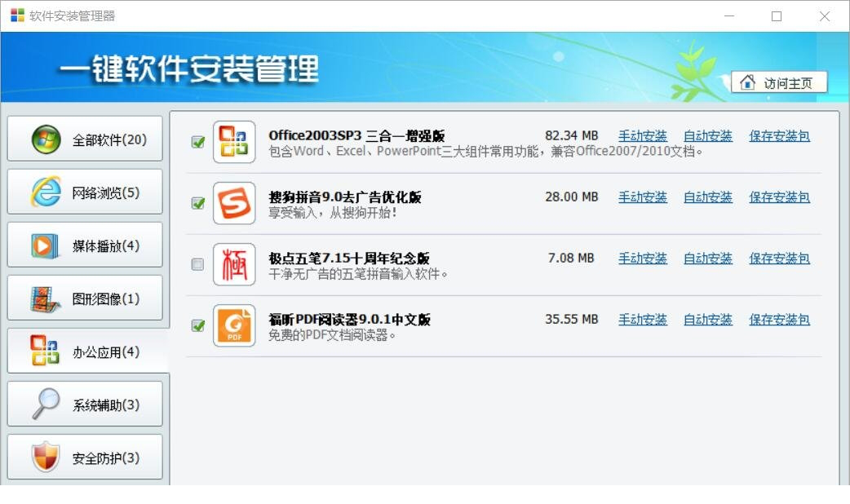
Task: Check the 极点五笔7.15 checkbox
Action: 198,264
